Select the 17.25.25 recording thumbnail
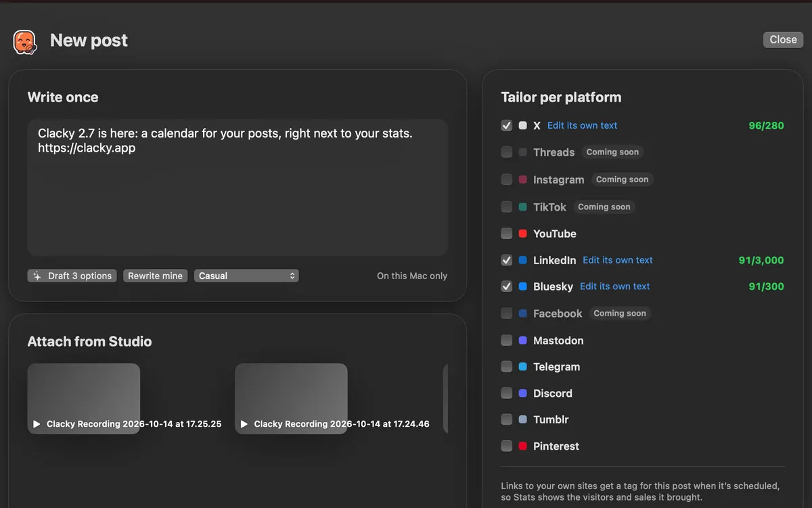This screenshot has height=508, width=812. [x=84, y=398]
